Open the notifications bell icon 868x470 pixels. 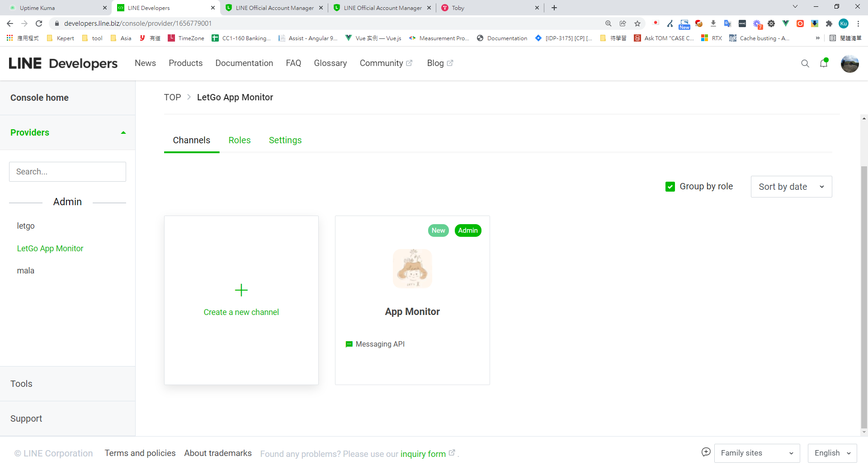[823, 64]
